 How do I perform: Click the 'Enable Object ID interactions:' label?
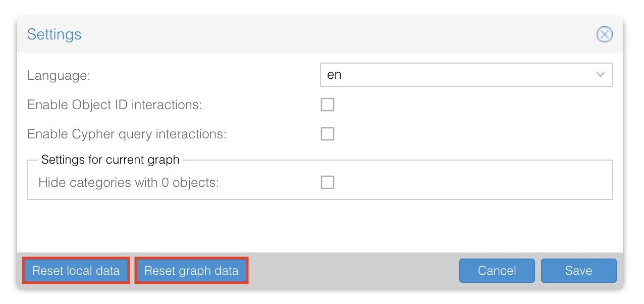(x=115, y=105)
